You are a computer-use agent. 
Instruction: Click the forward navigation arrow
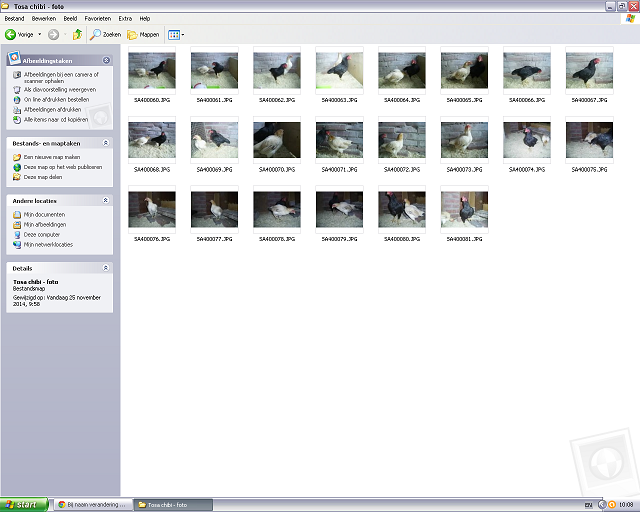pos(53,35)
